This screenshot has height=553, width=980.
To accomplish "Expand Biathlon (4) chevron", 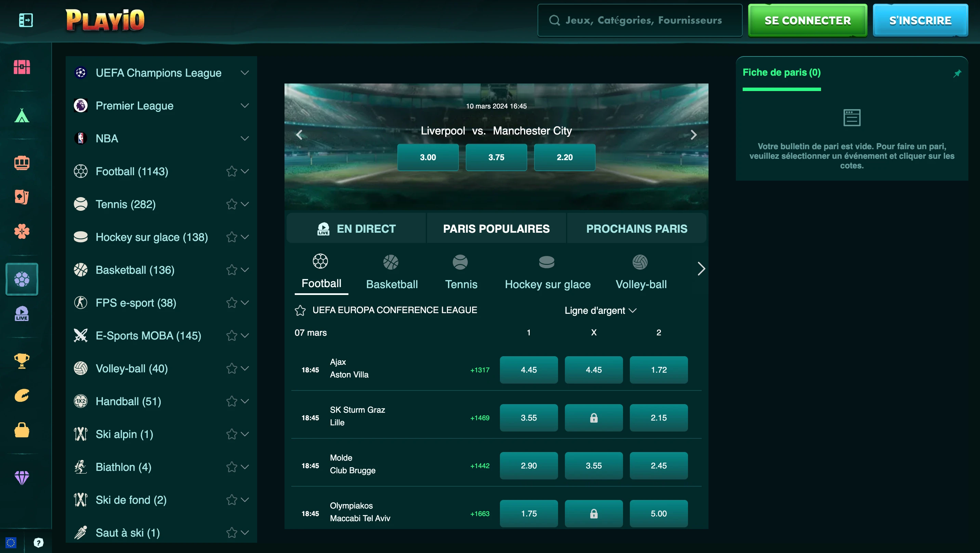I will [244, 467].
